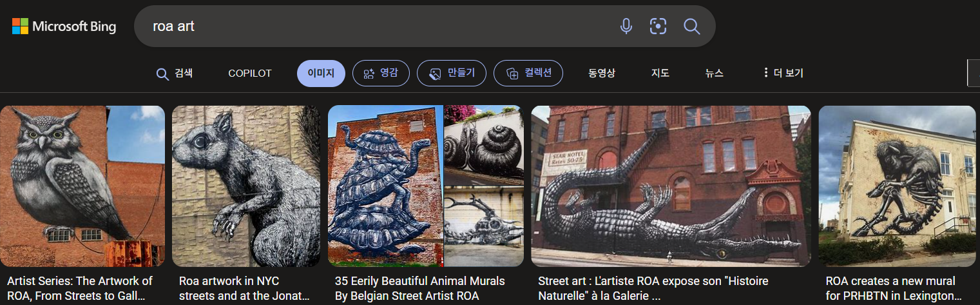Open the owl mural thumbnail
Image resolution: width=980 pixels, height=305 pixels.
tap(82, 186)
